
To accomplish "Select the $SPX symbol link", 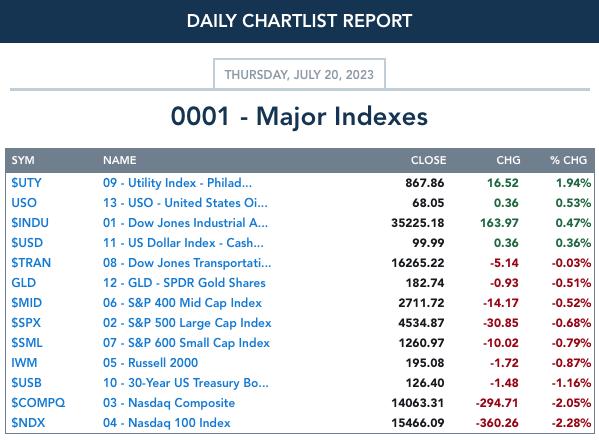I will pyautogui.click(x=26, y=323).
